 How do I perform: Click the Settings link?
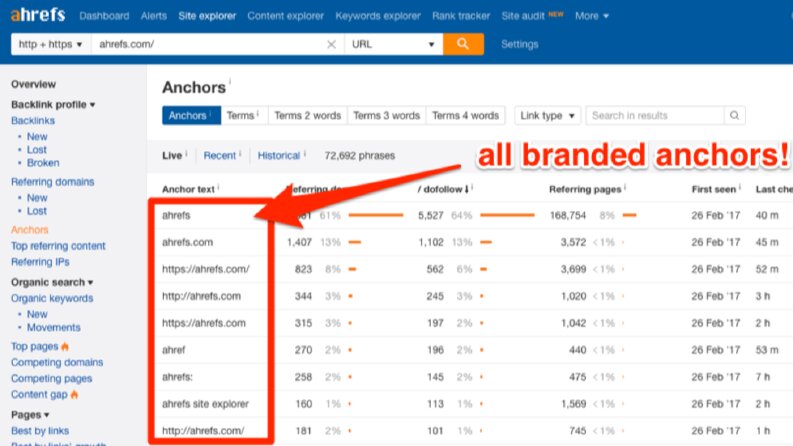(519, 44)
